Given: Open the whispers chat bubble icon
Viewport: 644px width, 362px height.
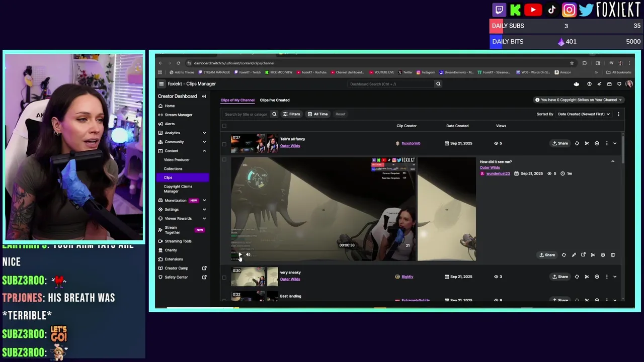Looking at the screenshot, I should (x=619, y=84).
